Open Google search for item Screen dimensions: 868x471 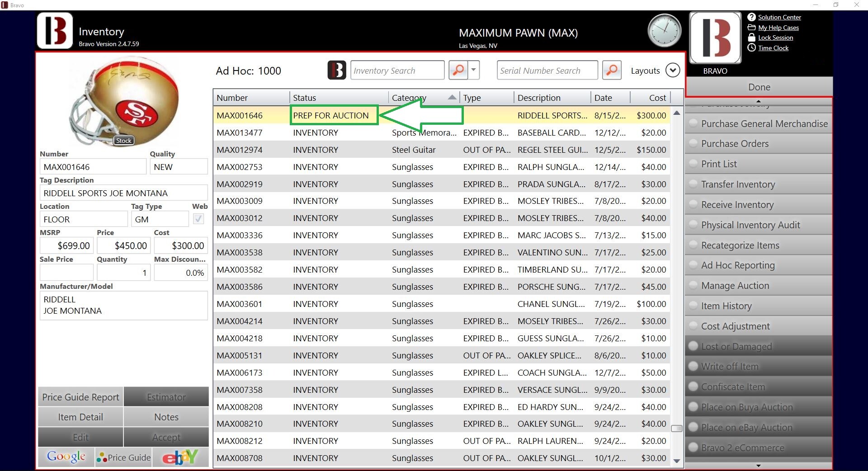point(66,457)
